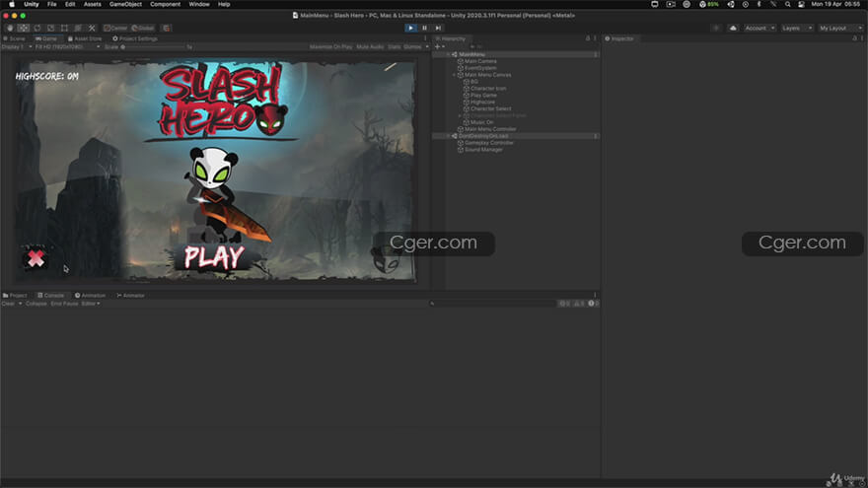The image size is (868, 488).
Task: Select Main Menu Controller in Hierarchy
Action: click(x=487, y=129)
